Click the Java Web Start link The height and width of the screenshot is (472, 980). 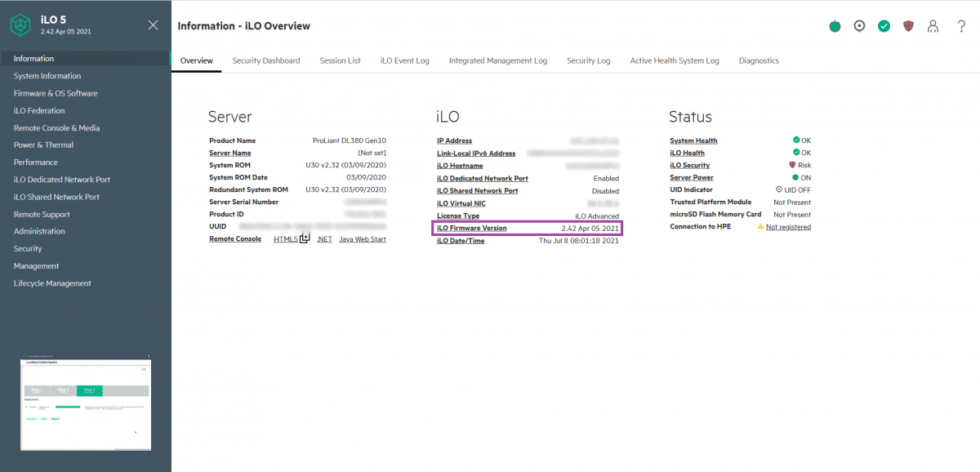pyautogui.click(x=362, y=239)
